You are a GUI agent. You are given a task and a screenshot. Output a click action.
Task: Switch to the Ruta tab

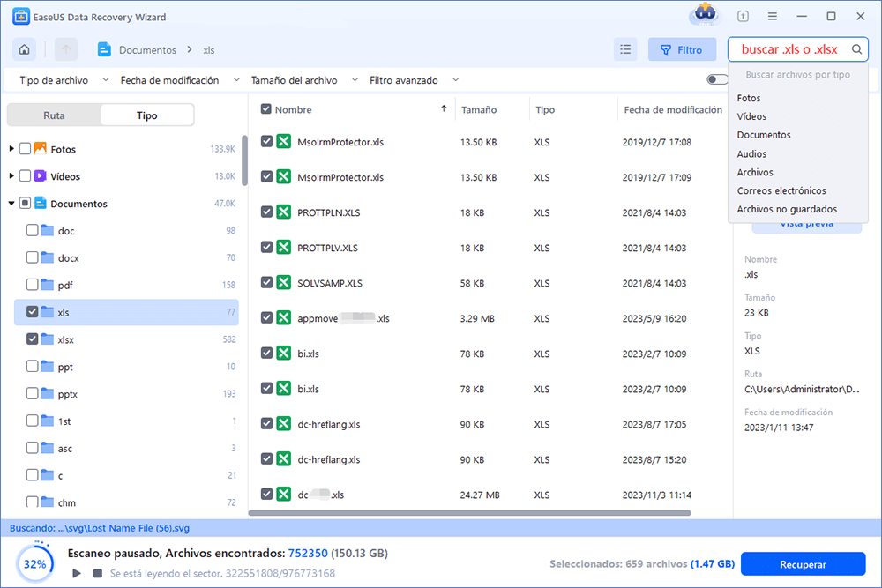(x=54, y=115)
